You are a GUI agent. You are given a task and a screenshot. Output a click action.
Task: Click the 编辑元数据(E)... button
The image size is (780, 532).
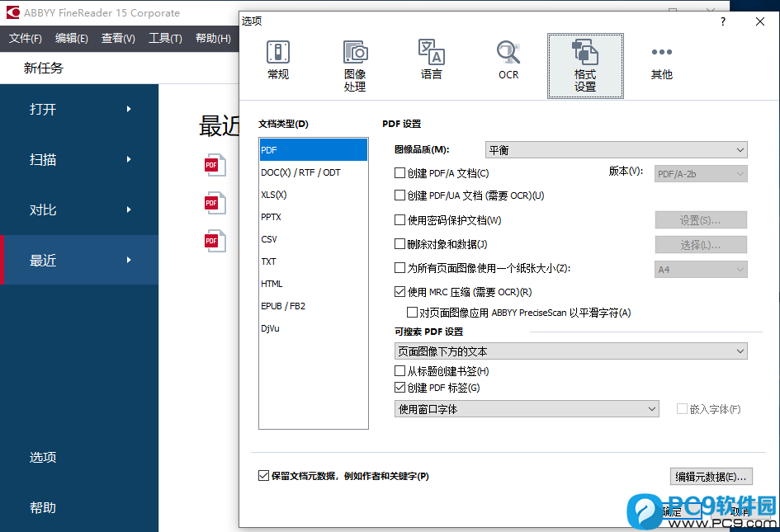tap(711, 476)
